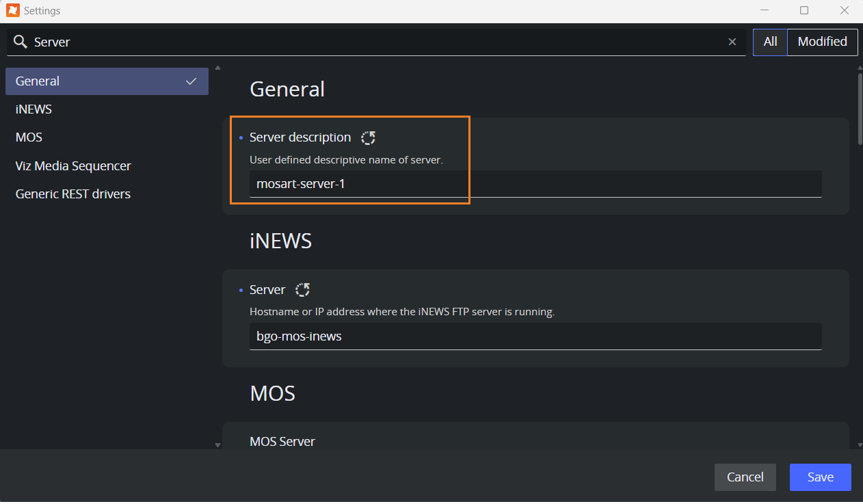Open the Generic REST drivers category
The image size is (863, 504).
[x=73, y=194]
